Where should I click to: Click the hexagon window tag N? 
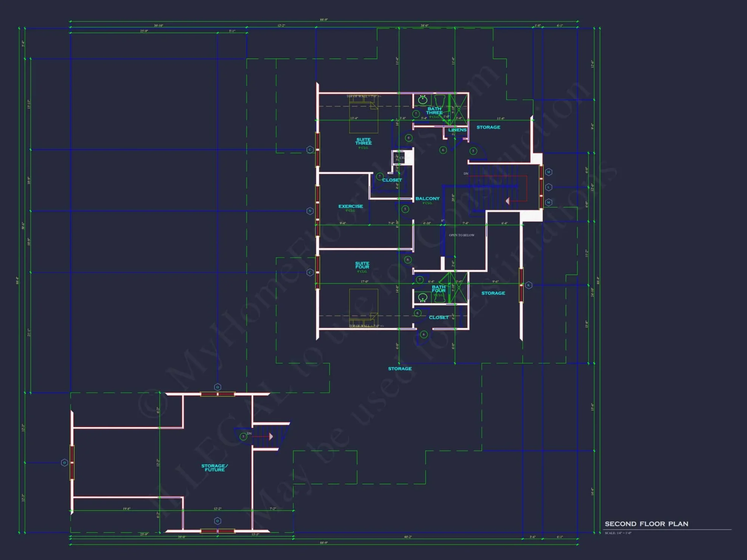(x=310, y=211)
